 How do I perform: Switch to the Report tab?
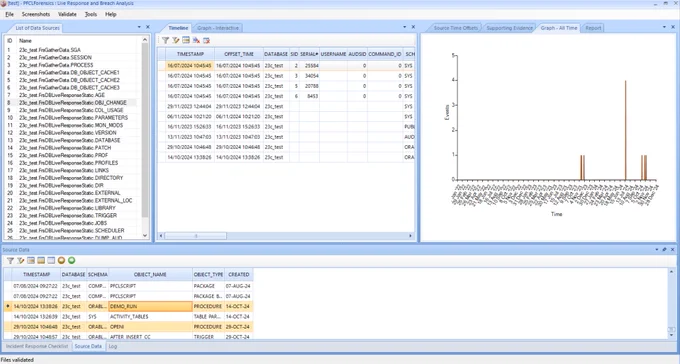click(593, 28)
